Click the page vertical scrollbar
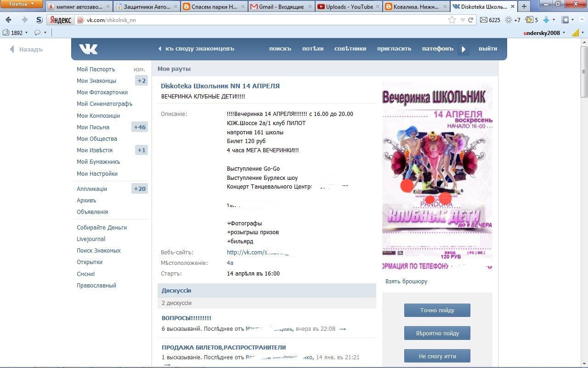This screenshot has width=588, height=368. 584,203
